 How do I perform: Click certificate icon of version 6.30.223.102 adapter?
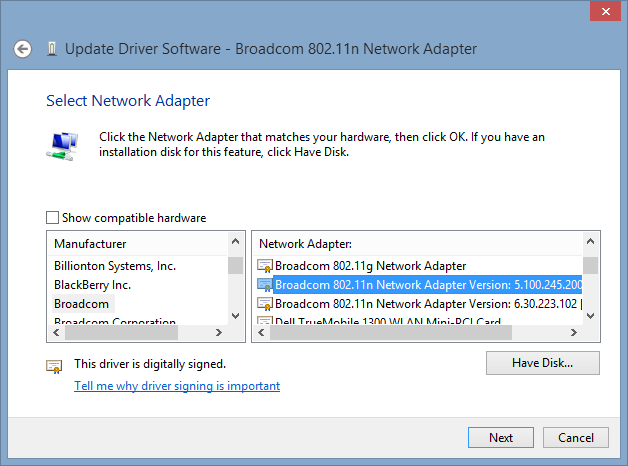tap(265, 304)
